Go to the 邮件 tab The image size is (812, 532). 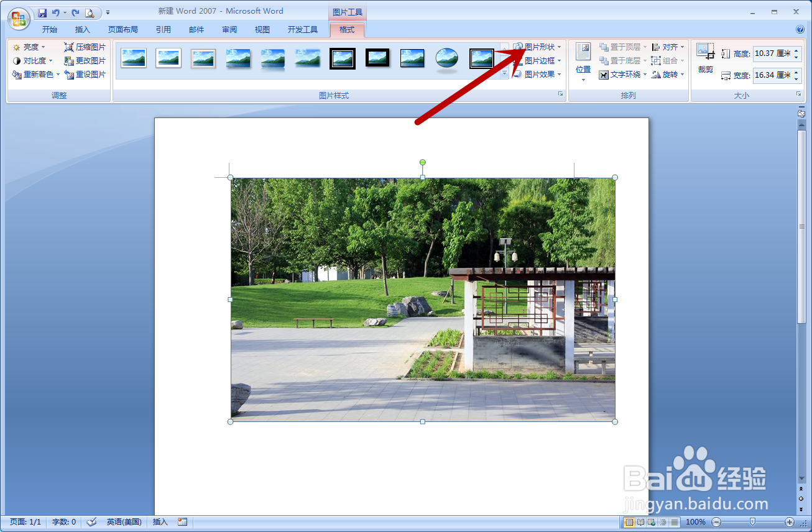(x=196, y=29)
